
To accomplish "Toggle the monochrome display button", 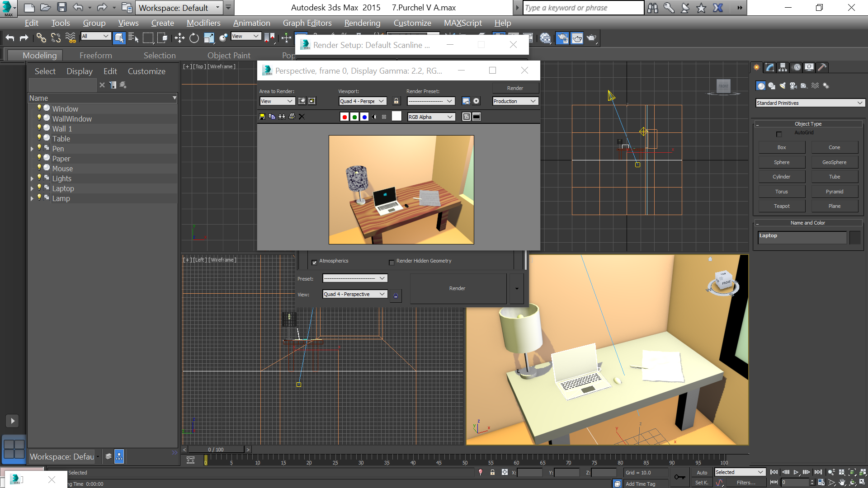I will [x=384, y=117].
